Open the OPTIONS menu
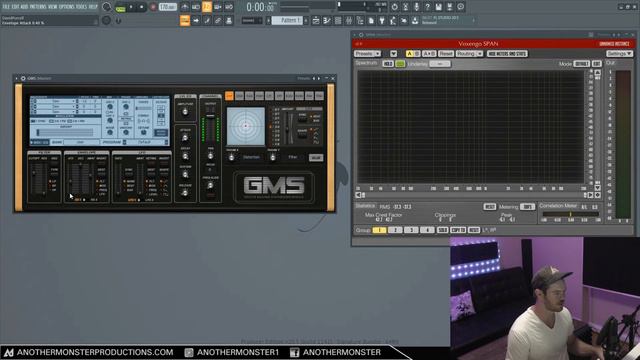This screenshot has height=360, width=640. (67, 7)
